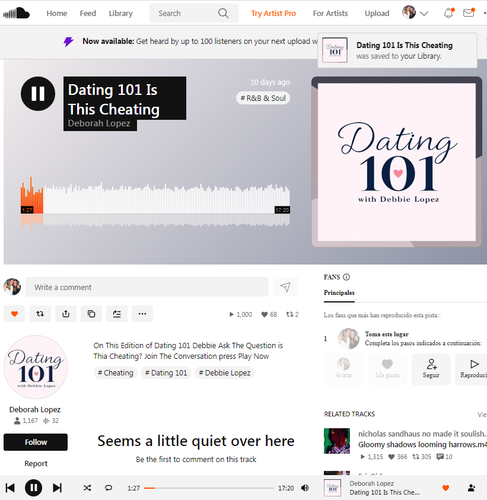The height and width of the screenshot is (500, 487).
Task: Follow Deborah Lopez
Action: point(36,442)
